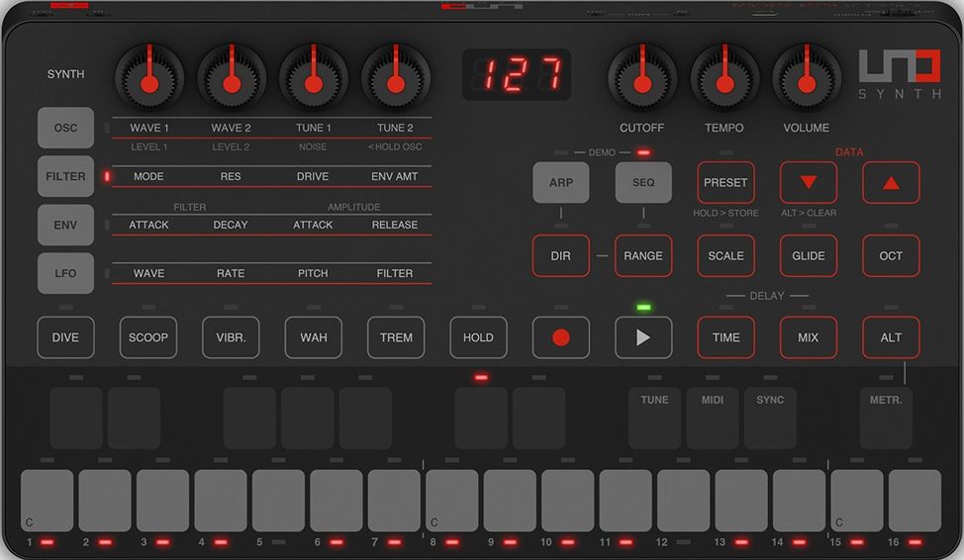Select delay MIX button

point(808,337)
